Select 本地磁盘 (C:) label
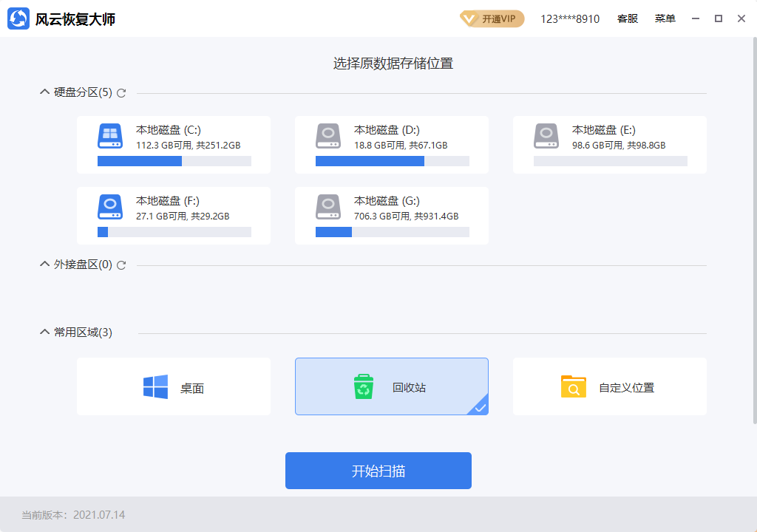 pos(169,130)
